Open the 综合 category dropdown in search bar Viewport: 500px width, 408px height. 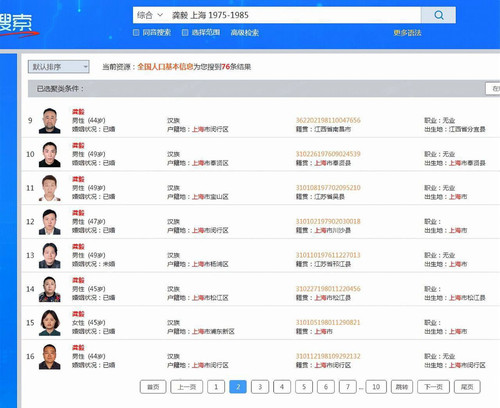(x=150, y=15)
